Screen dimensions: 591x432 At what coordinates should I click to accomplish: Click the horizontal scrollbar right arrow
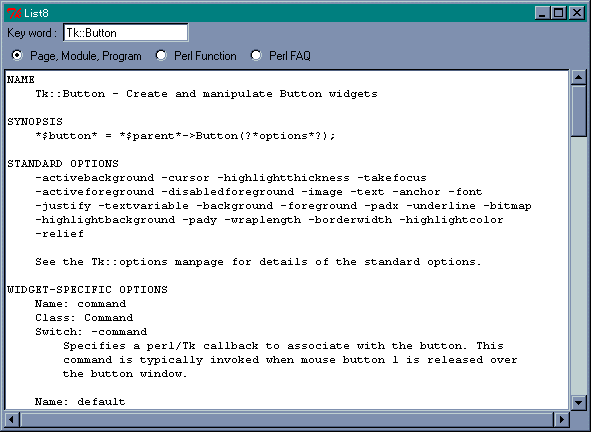point(562,419)
